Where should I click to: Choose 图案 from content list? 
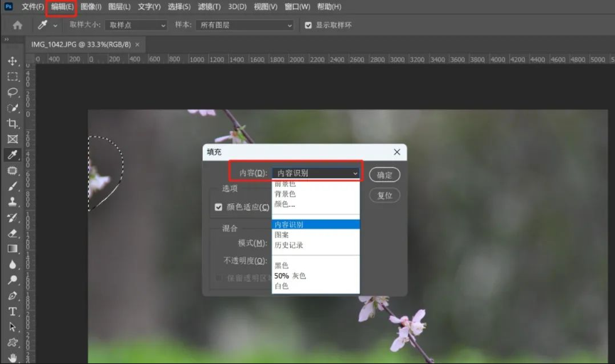(x=316, y=235)
